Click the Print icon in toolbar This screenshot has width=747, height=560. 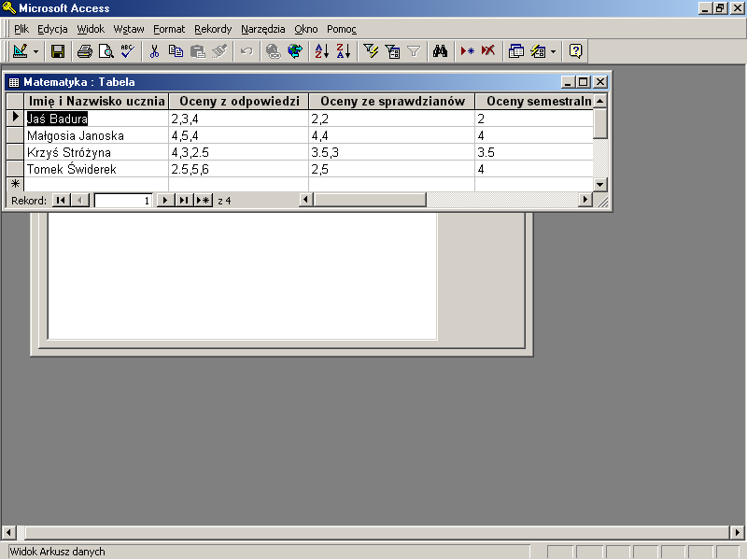(x=85, y=51)
